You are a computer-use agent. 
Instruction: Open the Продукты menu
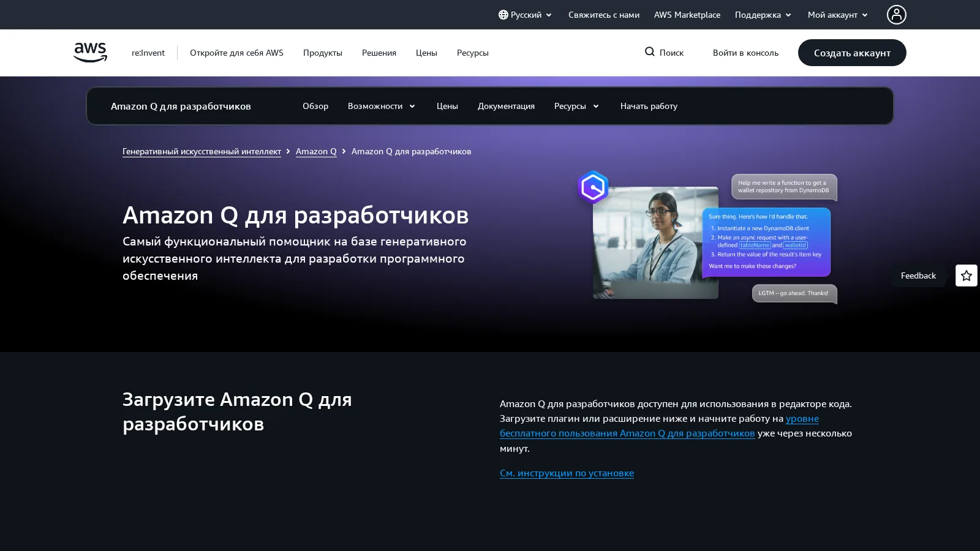pos(323,53)
